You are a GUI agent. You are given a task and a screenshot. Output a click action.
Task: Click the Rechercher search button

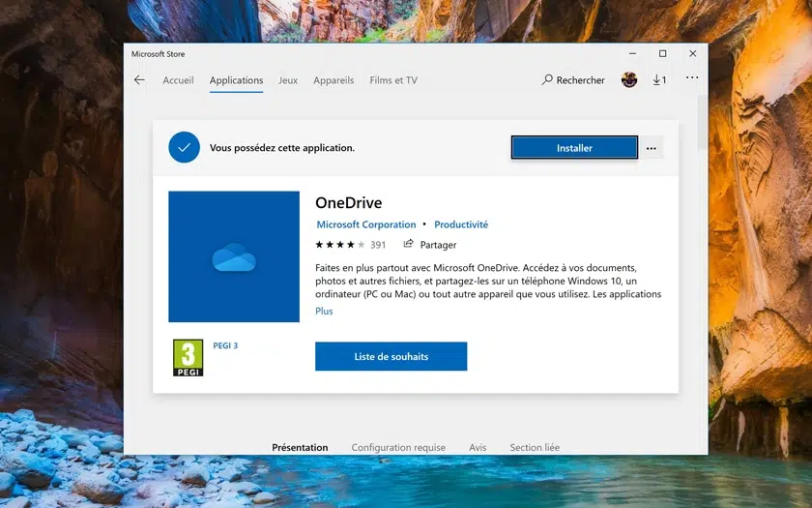573,79
